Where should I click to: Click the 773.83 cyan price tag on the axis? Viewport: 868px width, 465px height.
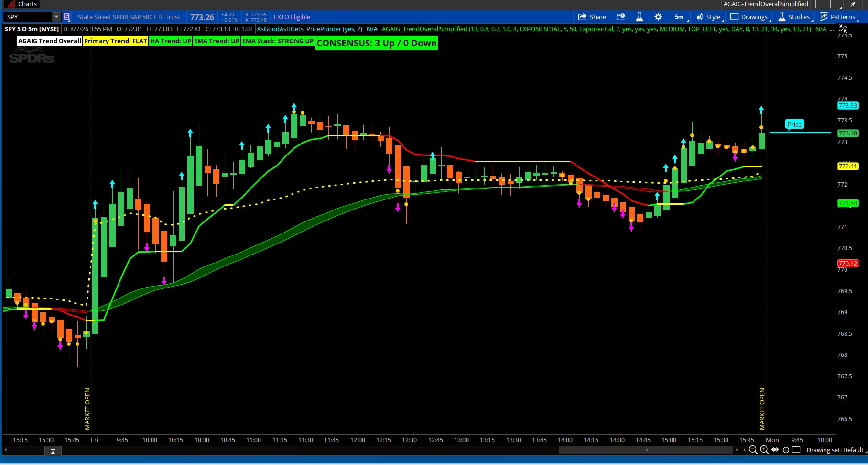click(x=848, y=106)
